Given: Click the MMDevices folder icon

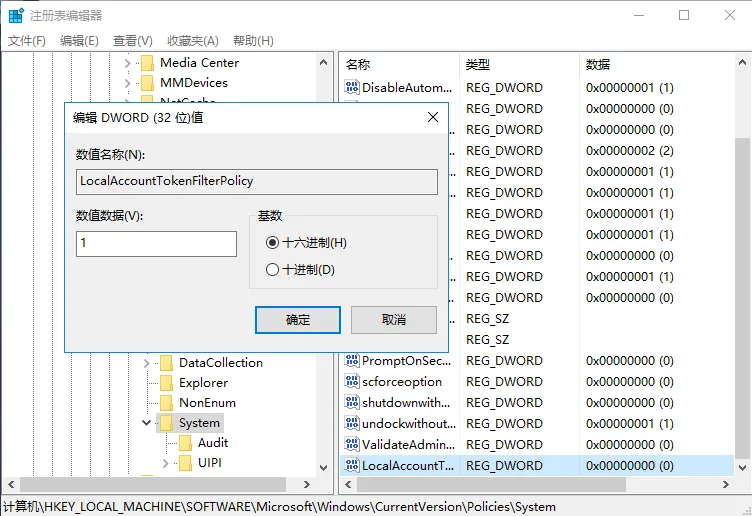Looking at the screenshot, I should coord(147,83).
